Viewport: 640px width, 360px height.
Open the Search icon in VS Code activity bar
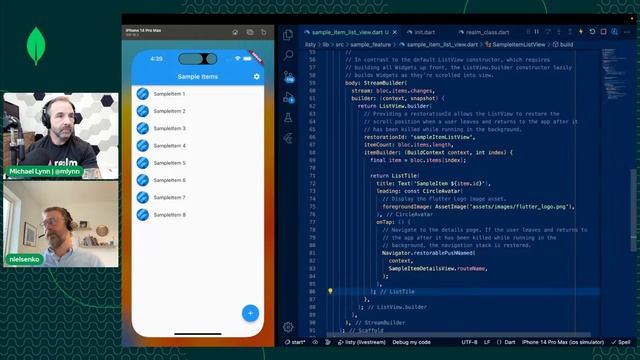point(288,55)
